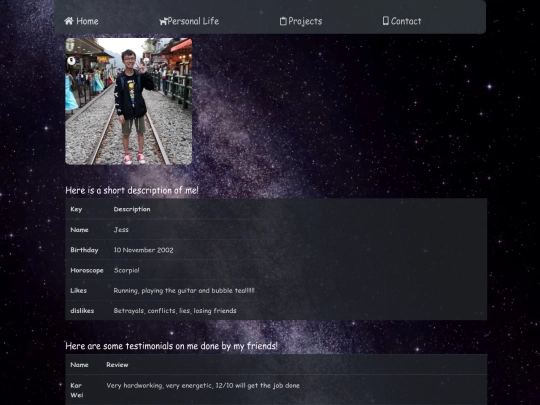Screen dimensions: 540x405
Task: Click the 'Birthday' row label
Action: click(x=84, y=250)
